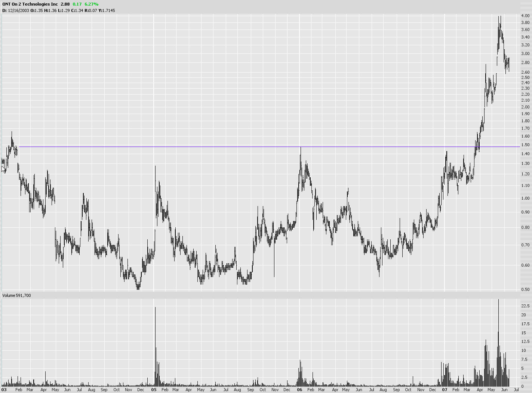
Task: Select the On 2 Technologies Inc company name
Action: click(35, 4)
